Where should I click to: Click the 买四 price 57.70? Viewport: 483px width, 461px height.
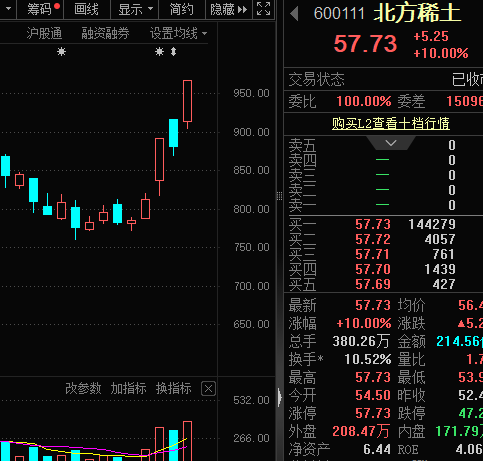click(x=373, y=269)
